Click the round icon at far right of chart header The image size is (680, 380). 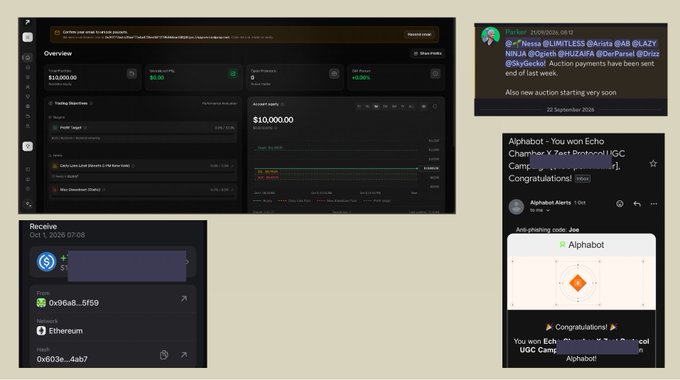coord(435,106)
